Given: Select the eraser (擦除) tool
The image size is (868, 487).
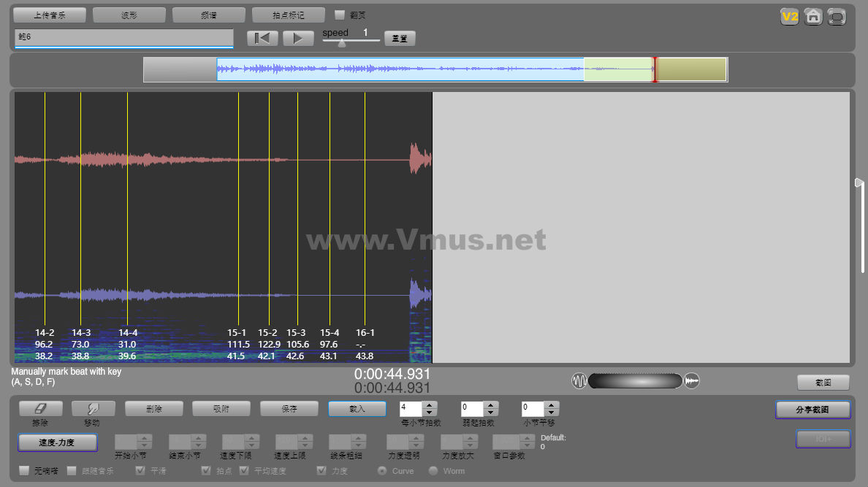Looking at the screenshot, I should click(x=40, y=408).
